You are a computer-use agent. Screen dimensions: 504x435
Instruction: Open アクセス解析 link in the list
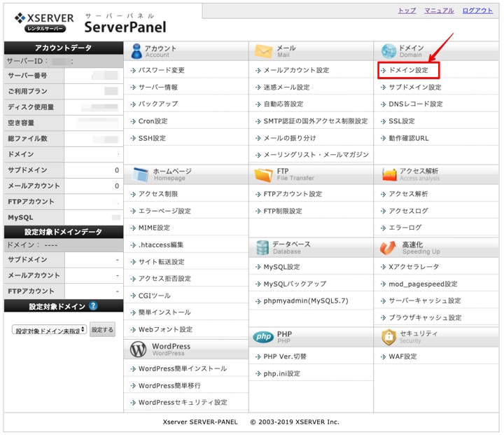pos(408,194)
